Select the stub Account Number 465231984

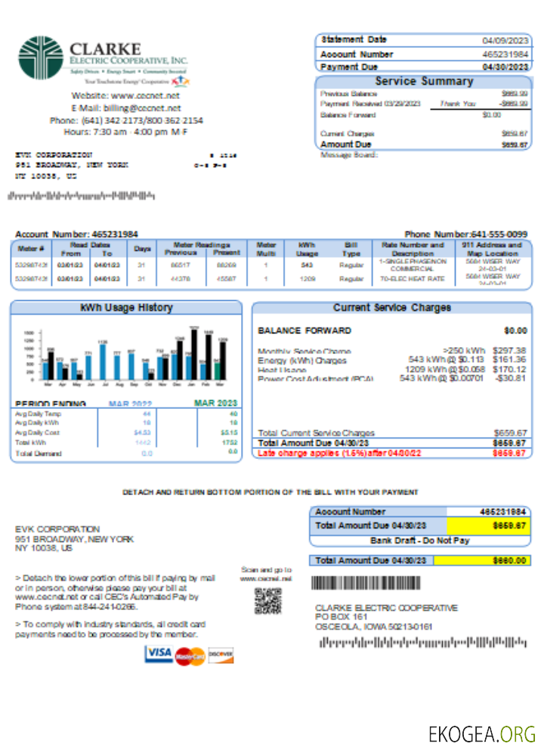[502, 512]
